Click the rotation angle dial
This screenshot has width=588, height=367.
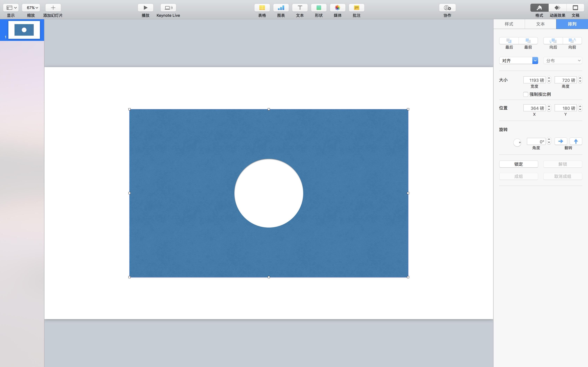(517, 142)
